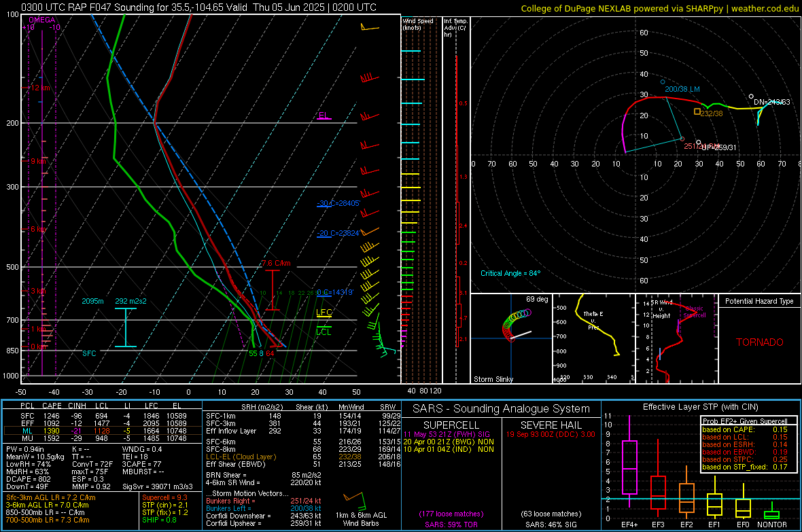Click the orange 232/38 square marker
This screenshot has height=532, width=802.
coord(697,111)
